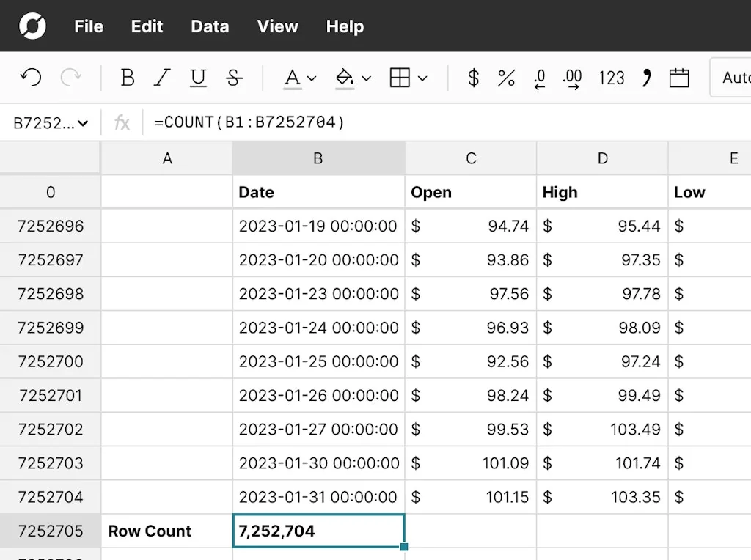Format cell as currency
Image resolution: width=751 pixels, height=560 pixels.
473,78
